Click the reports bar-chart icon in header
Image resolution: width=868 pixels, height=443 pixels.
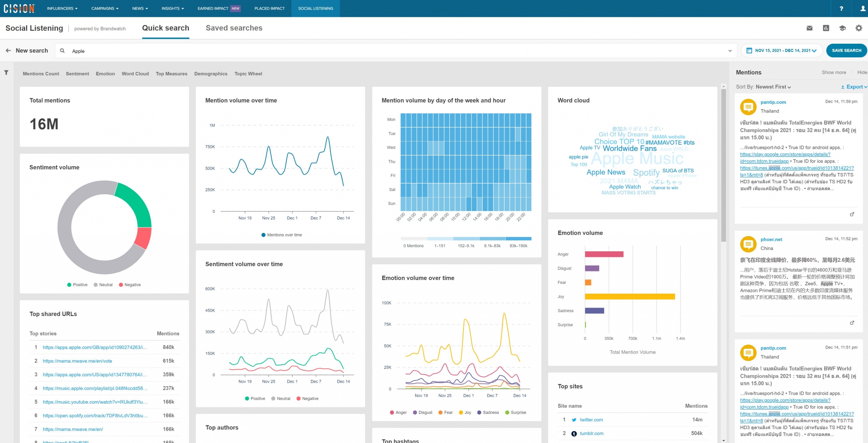(826, 28)
